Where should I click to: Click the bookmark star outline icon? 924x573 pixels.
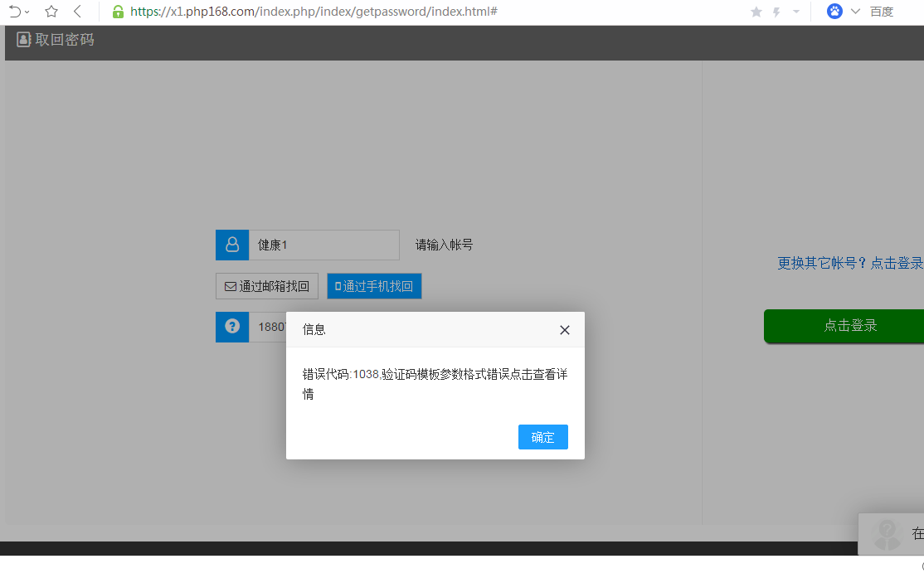coord(51,12)
